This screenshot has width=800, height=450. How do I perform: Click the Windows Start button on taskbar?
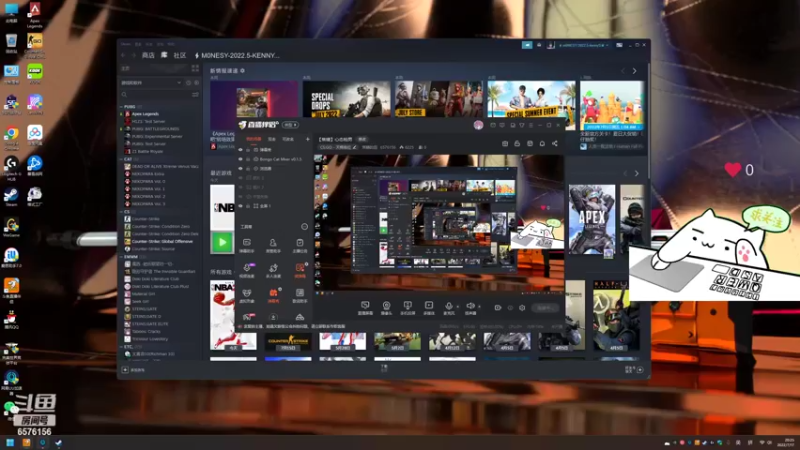point(10,442)
